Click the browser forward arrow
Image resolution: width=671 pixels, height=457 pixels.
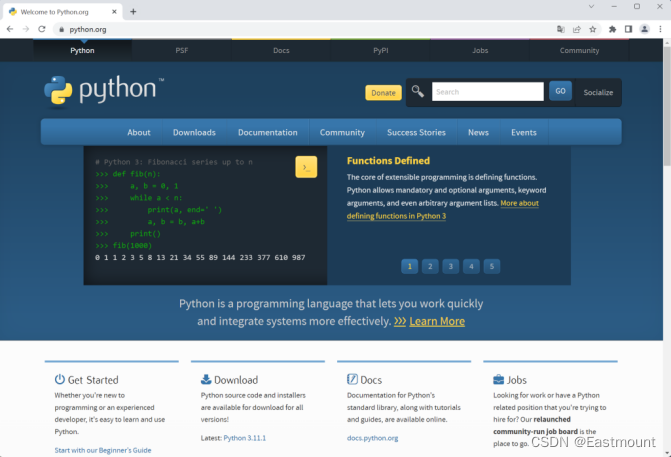[26, 29]
